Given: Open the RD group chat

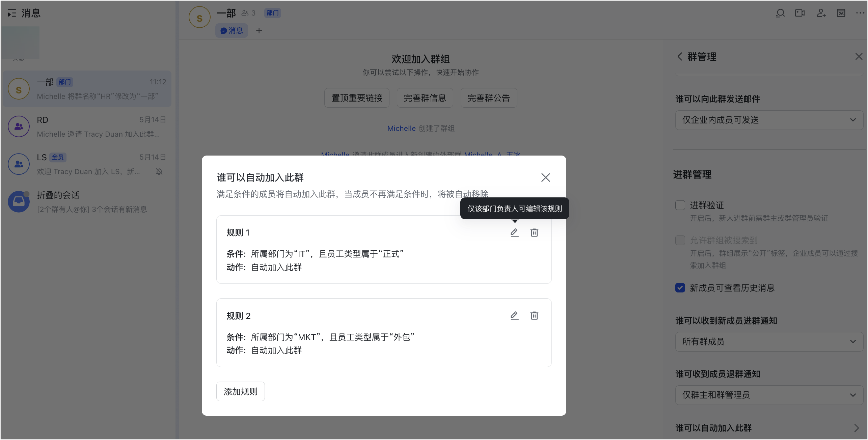Looking at the screenshot, I should point(87,127).
